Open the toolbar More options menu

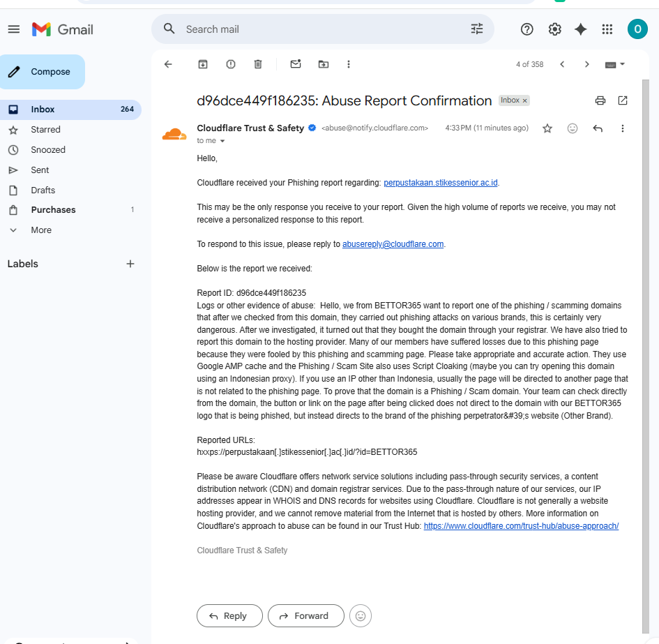[349, 64]
